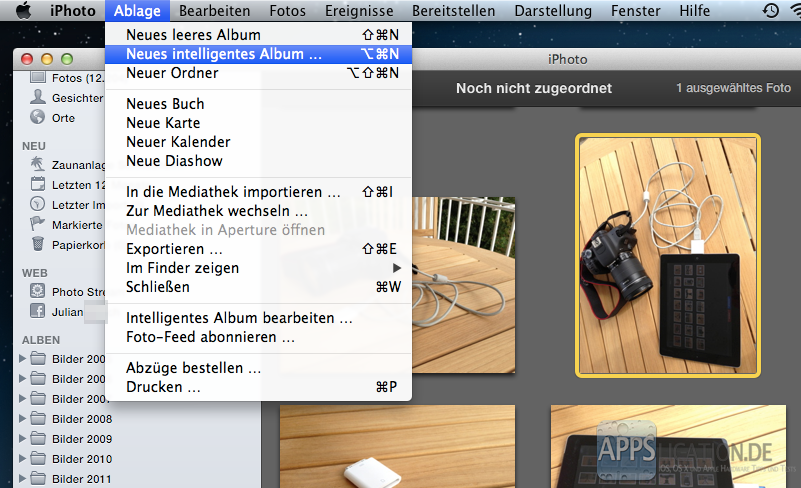Viewport: 801px width, 488px height.
Task: Click the Markierte flag icon
Action: point(37,224)
